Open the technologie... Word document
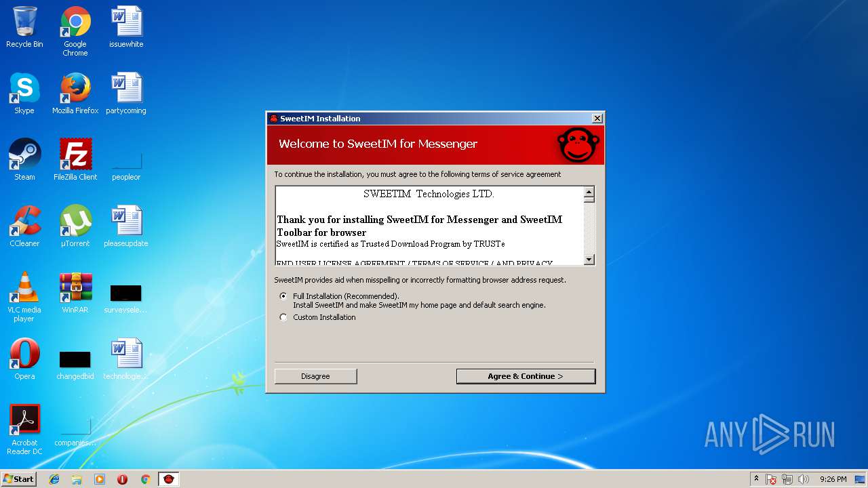 pos(126,359)
